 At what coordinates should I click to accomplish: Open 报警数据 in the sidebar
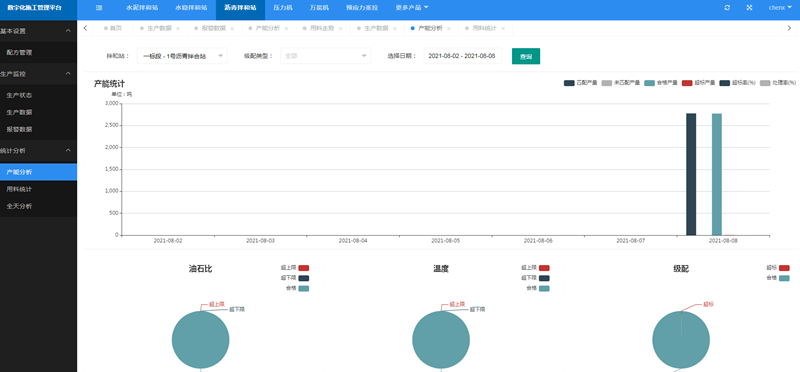38,129
